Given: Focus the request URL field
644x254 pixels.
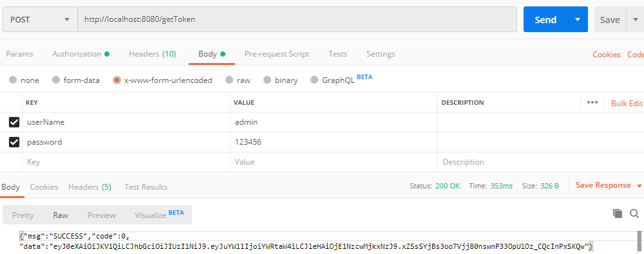Looking at the screenshot, I should point(297,19).
